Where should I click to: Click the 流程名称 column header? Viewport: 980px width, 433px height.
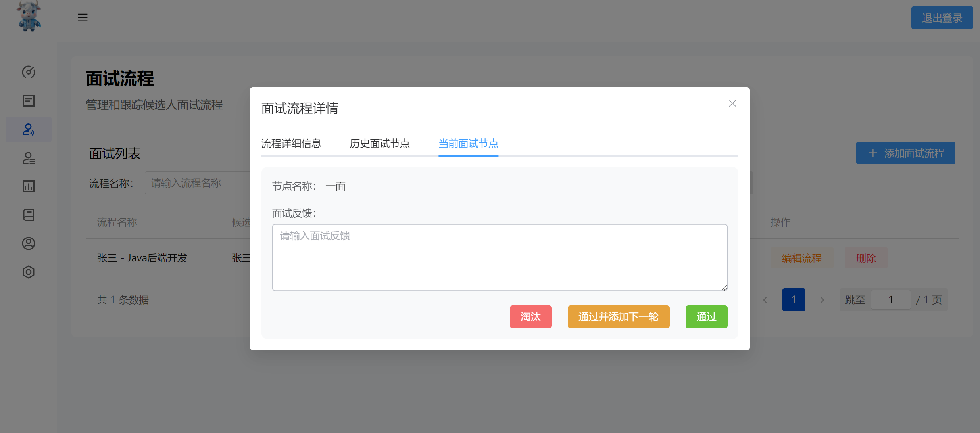(117, 222)
